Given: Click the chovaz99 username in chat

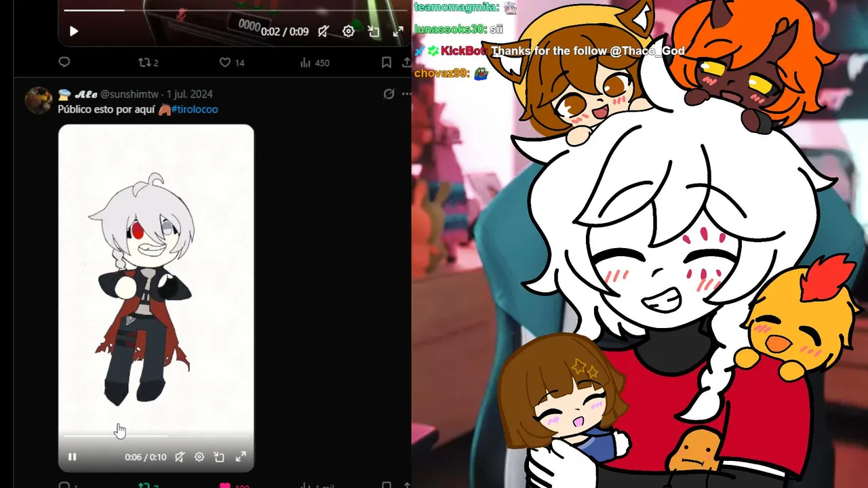Looking at the screenshot, I should coord(441,73).
